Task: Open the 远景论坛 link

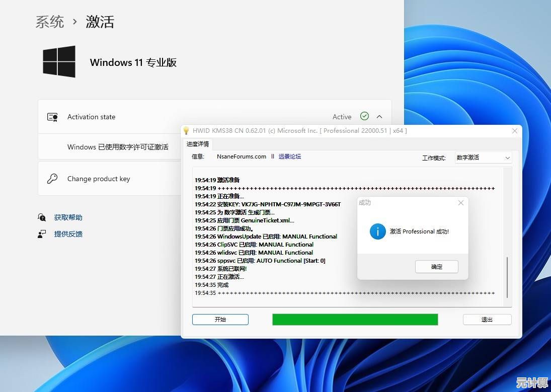Action: (290, 156)
